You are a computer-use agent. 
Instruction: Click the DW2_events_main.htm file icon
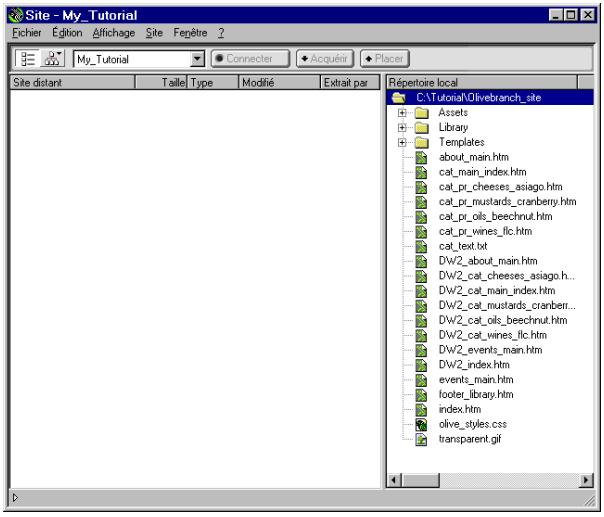421,350
